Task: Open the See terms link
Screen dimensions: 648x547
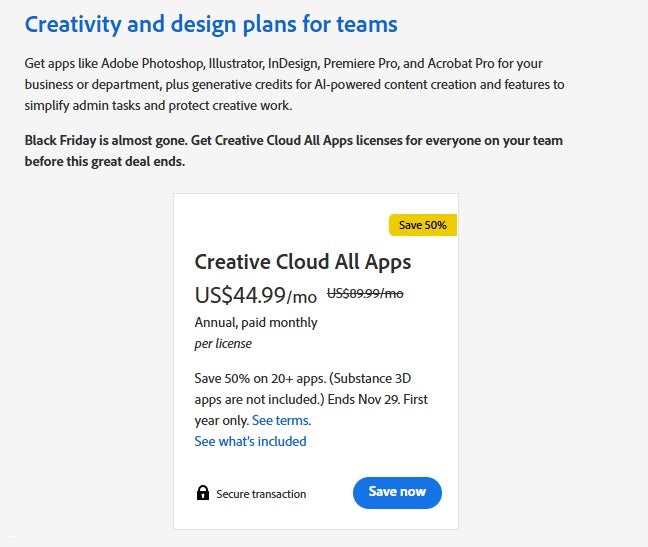Action: point(281,420)
